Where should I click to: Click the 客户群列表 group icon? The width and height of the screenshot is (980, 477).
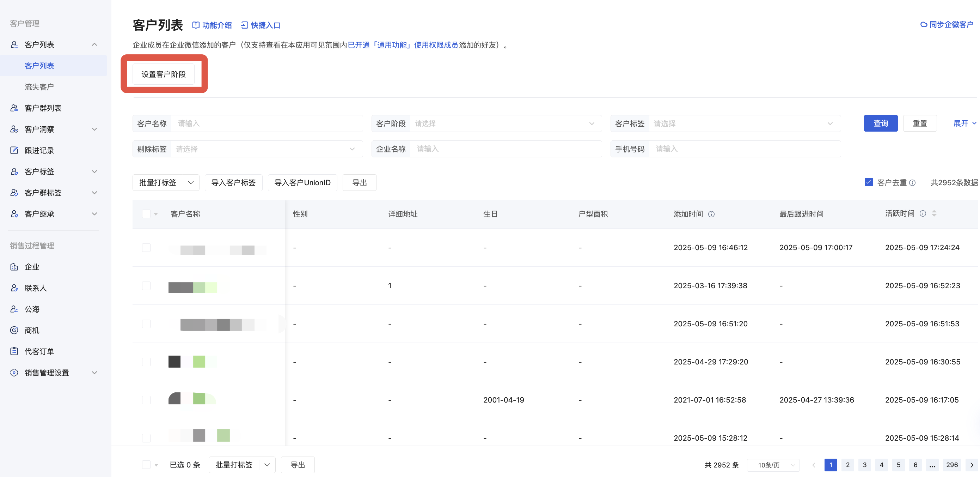[14, 108]
